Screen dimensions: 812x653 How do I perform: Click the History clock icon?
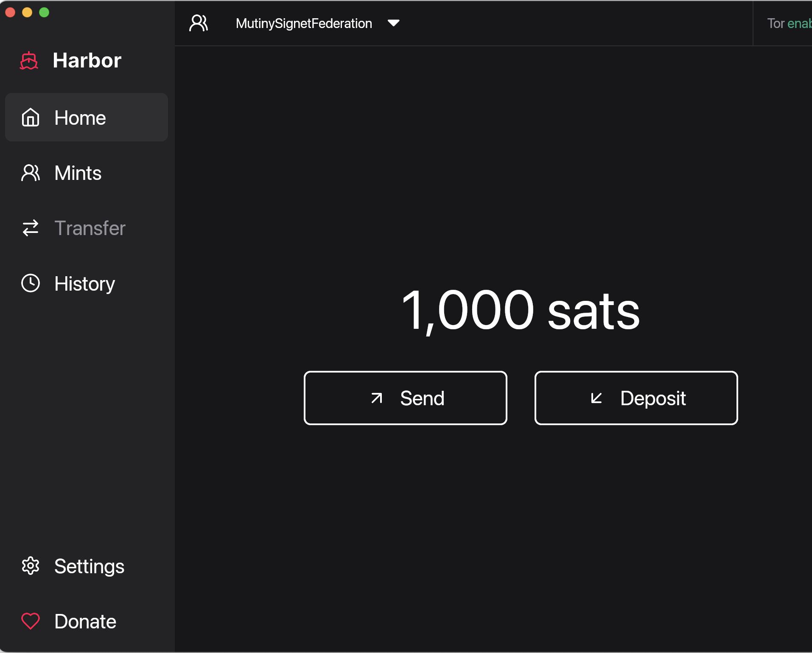click(x=31, y=283)
